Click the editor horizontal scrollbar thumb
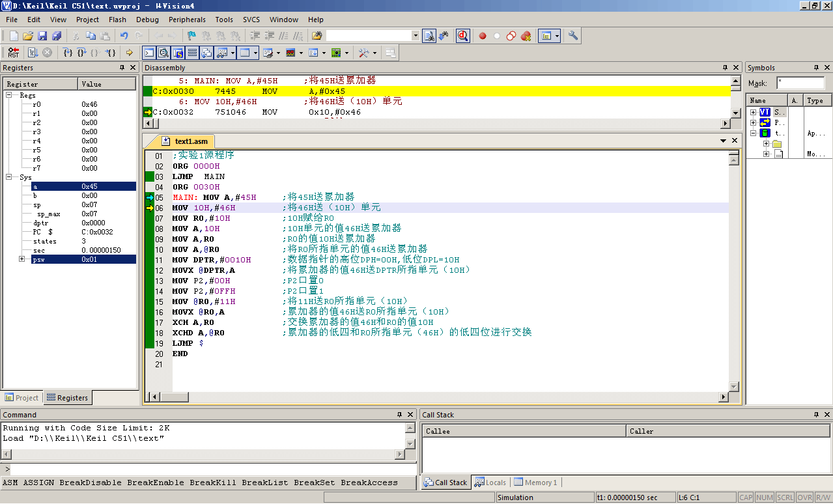Image resolution: width=833 pixels, height=504 pixels. (x=175, y=397)
